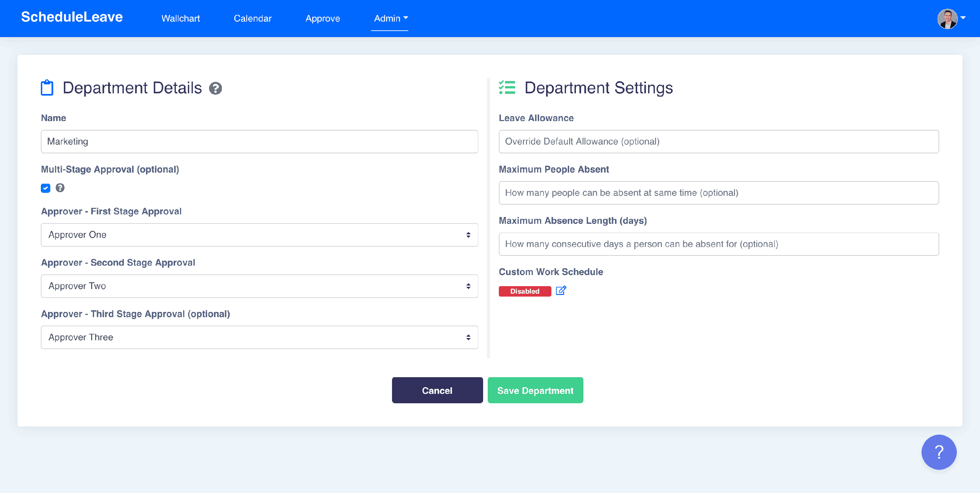Click the checklist icon beside Department Settings

pos(507,88)
